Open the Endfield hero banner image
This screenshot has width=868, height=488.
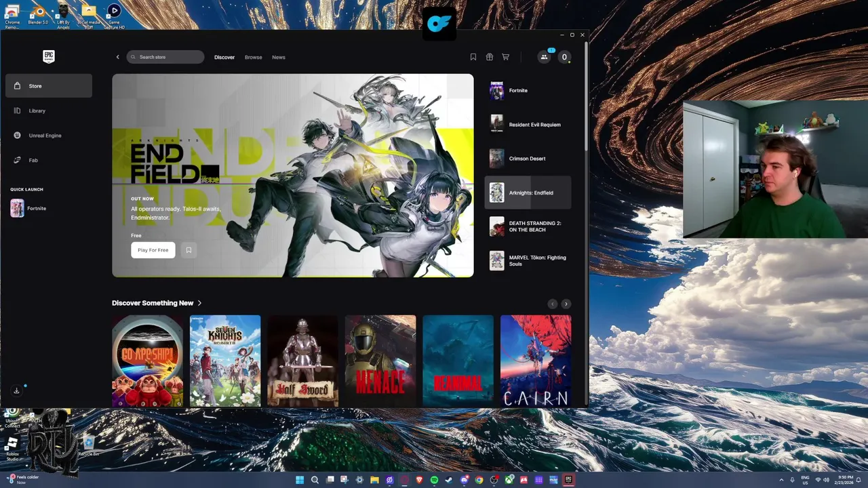[293, 176]
